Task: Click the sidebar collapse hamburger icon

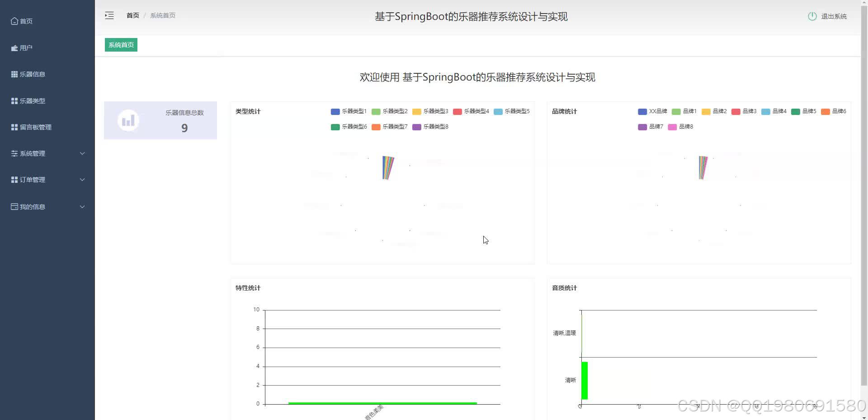Action: 109,15
